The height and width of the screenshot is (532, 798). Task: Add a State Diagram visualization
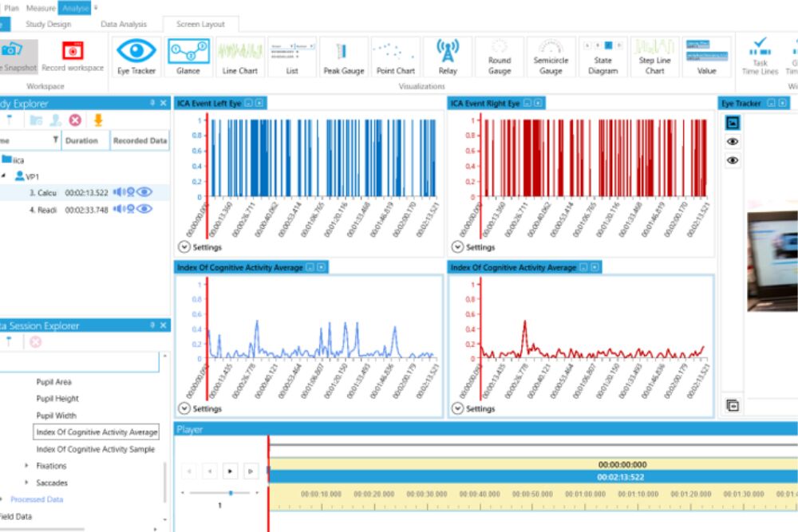(x=602, y=53)
